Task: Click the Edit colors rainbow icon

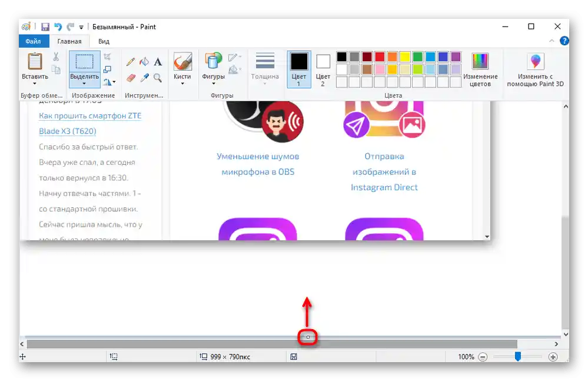Action: coord(480,61)
